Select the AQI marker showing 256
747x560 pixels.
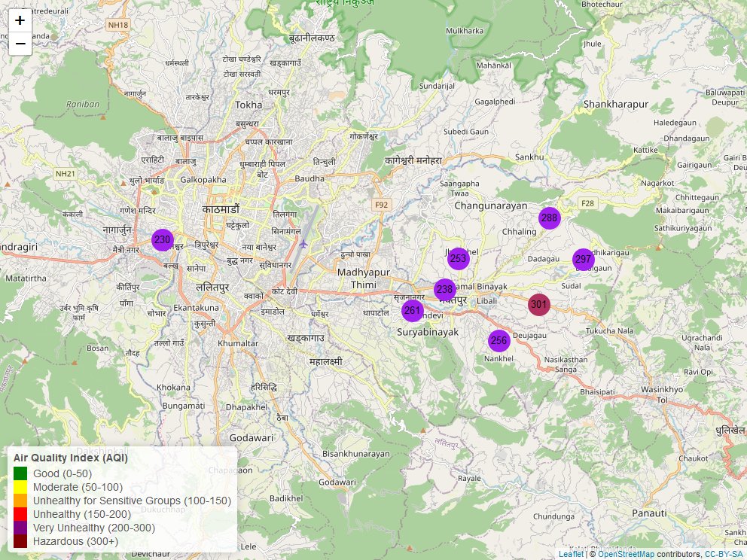click(x=499, y=341)
